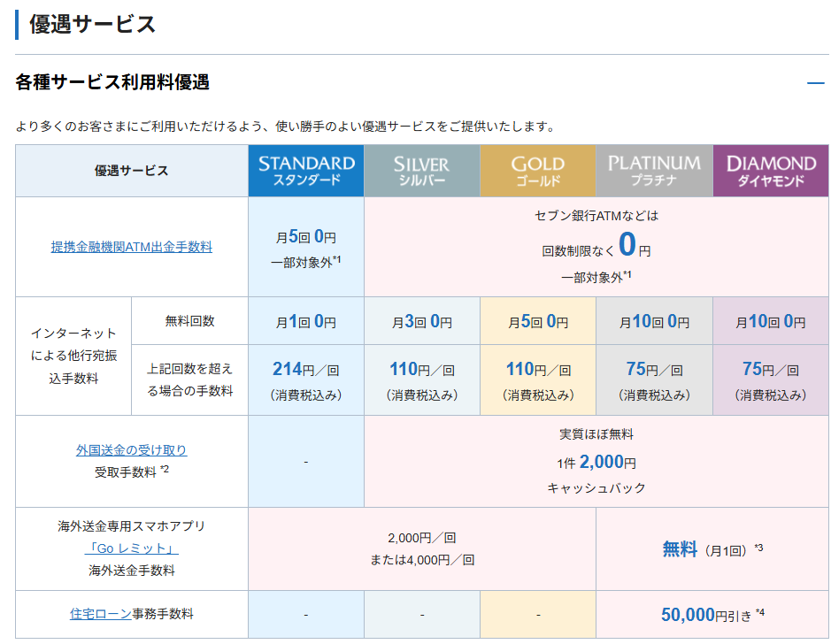831x644 pixels.
Task: Click the 1件 2,000円 cashback text
Action: coord(596,462)
